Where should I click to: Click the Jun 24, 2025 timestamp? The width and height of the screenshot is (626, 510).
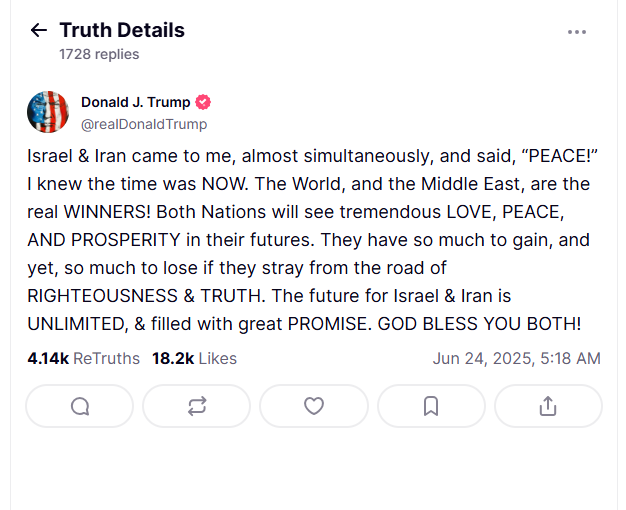point(516,358)
